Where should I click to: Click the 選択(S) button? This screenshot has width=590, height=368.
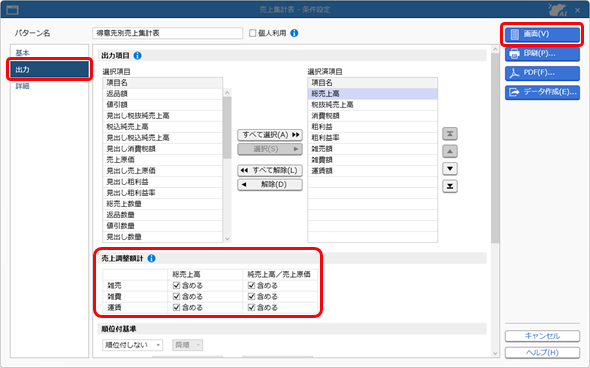pos(270,149)
